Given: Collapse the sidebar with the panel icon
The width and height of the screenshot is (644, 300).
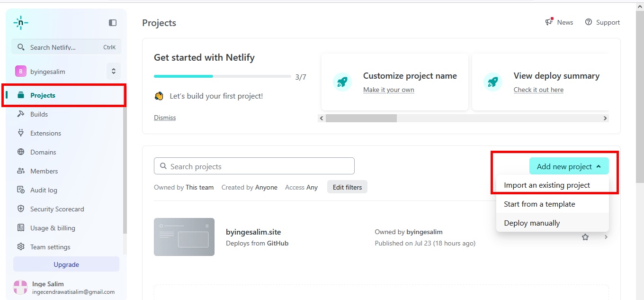Looking at the screenshot, I should point(113,22).
